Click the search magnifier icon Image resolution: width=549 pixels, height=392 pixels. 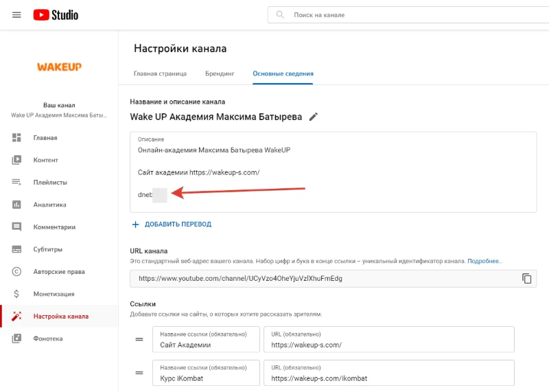point(280,14)
